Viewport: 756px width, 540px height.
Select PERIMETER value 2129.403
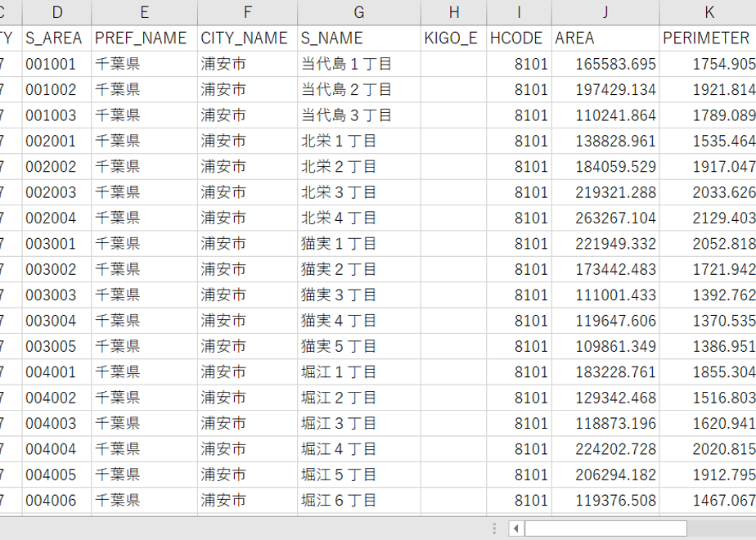(708, 218)
